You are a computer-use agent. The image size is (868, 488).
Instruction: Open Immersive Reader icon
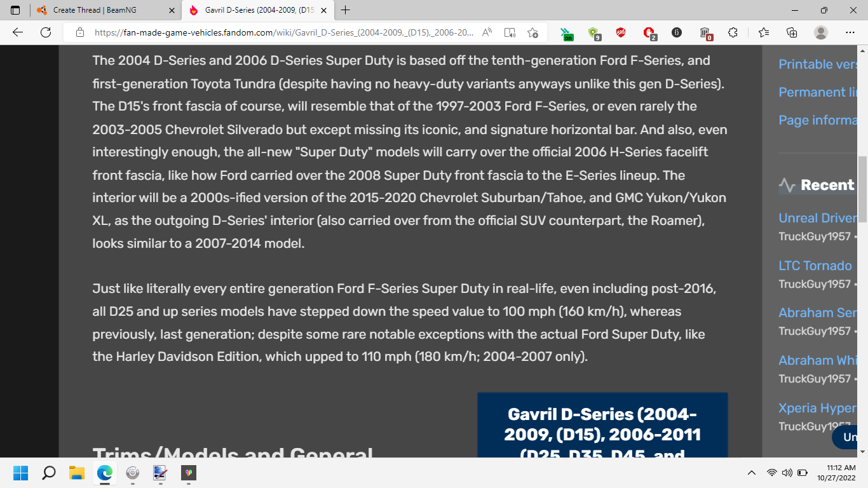[510, 32]
